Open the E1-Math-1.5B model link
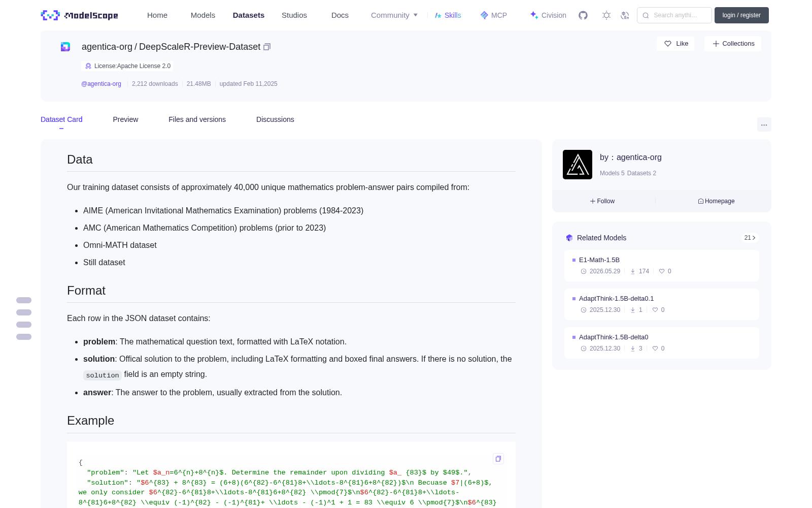The width and height of the screenshot is (812, 508). [x=599, y=260]
